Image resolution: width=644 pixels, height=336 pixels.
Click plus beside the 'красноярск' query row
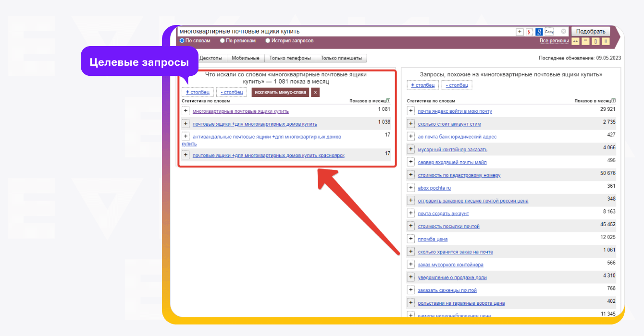click(x=186, y=155)
